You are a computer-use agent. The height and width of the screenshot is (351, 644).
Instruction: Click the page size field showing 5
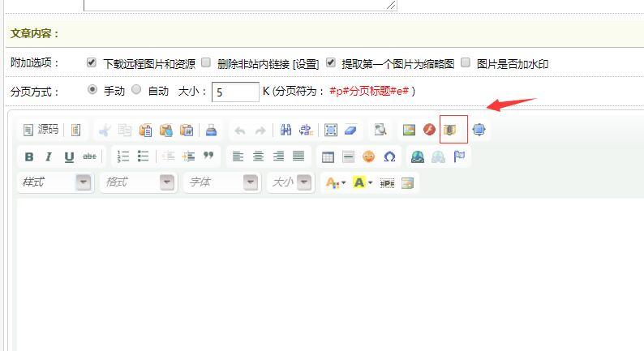tap(235, 92)
